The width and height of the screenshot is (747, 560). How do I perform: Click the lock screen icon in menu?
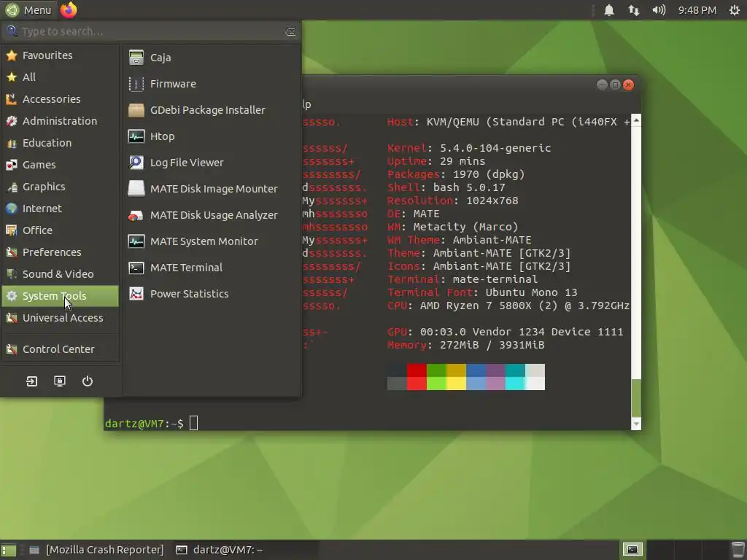coord(60,381)
